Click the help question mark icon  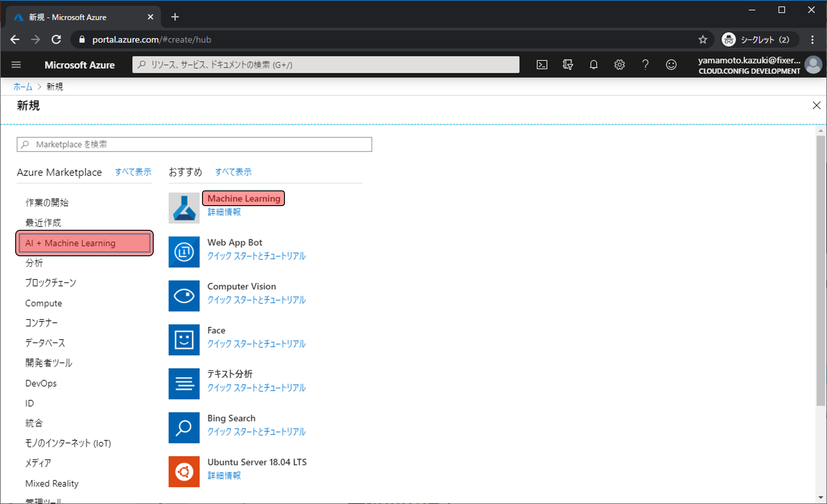tap(645, 65)
